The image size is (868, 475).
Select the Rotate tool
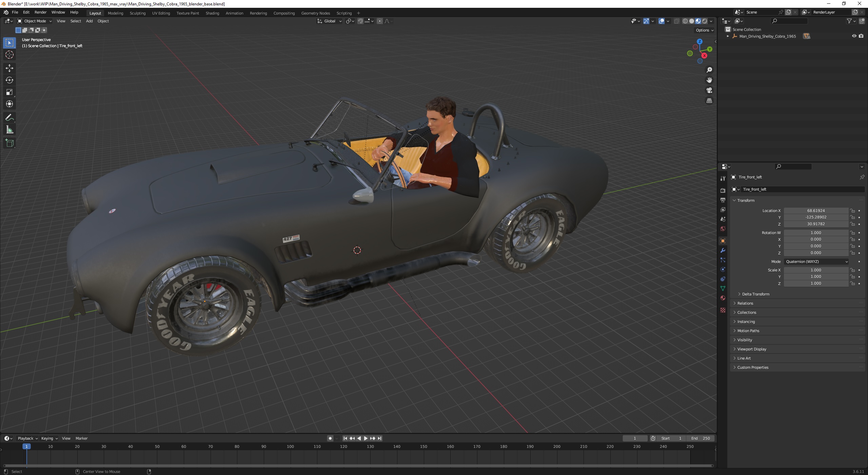coord(9,80)
